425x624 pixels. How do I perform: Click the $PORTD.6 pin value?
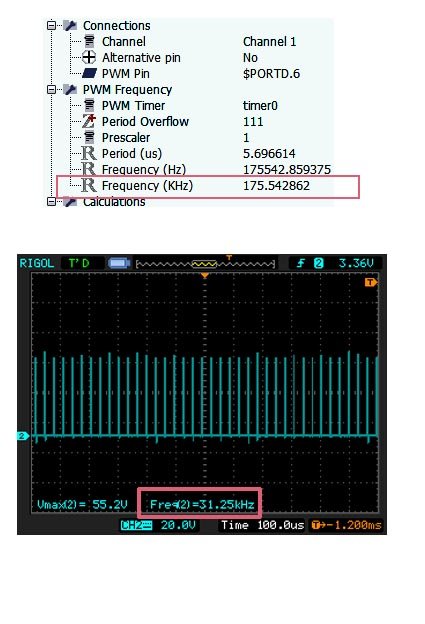point(271,74)
